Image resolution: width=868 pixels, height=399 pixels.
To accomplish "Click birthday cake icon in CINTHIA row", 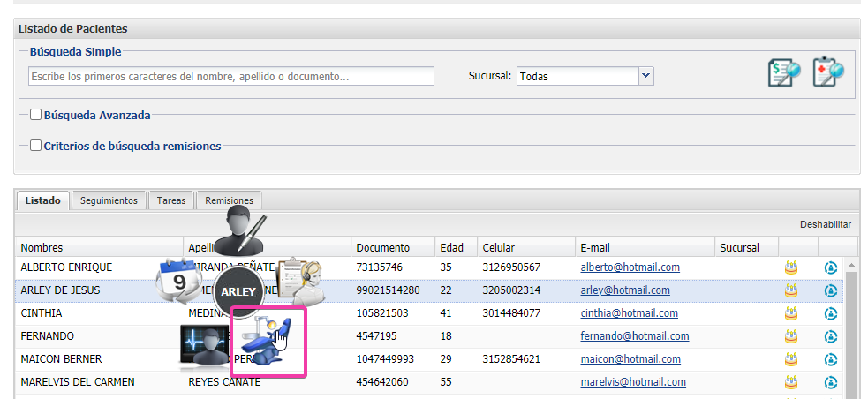I will [x=791, y=313].
